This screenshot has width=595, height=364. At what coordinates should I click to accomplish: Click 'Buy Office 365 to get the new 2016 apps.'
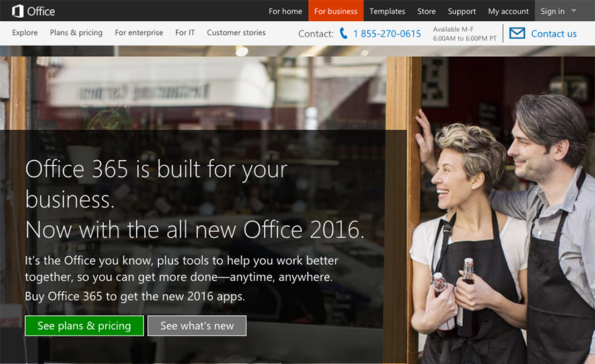[135, 296]
